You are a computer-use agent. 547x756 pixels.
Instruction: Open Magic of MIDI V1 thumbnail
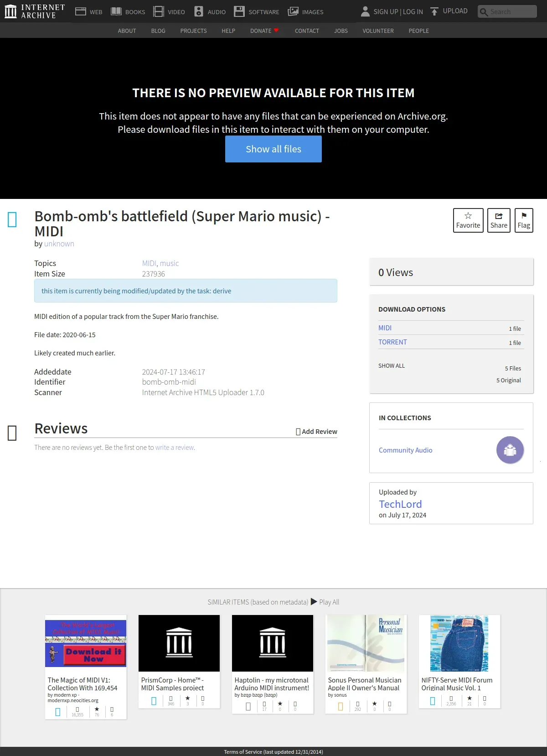[86, 643]
